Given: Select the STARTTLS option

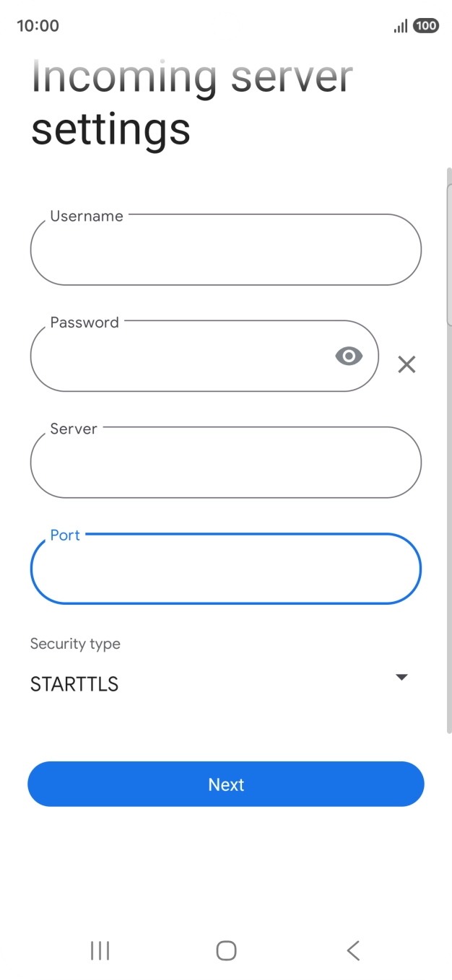Looking at the screenshot, I should tap(74, 683).
